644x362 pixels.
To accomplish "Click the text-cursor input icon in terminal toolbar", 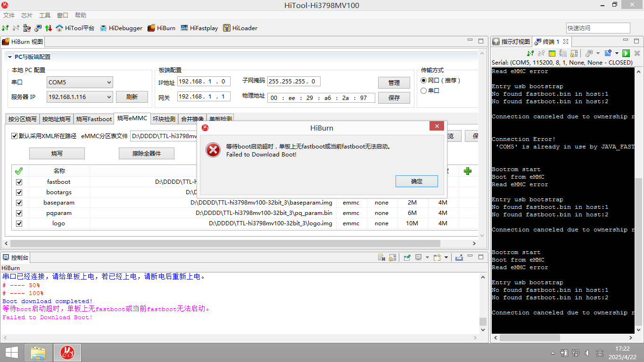I will click(563, 53).
